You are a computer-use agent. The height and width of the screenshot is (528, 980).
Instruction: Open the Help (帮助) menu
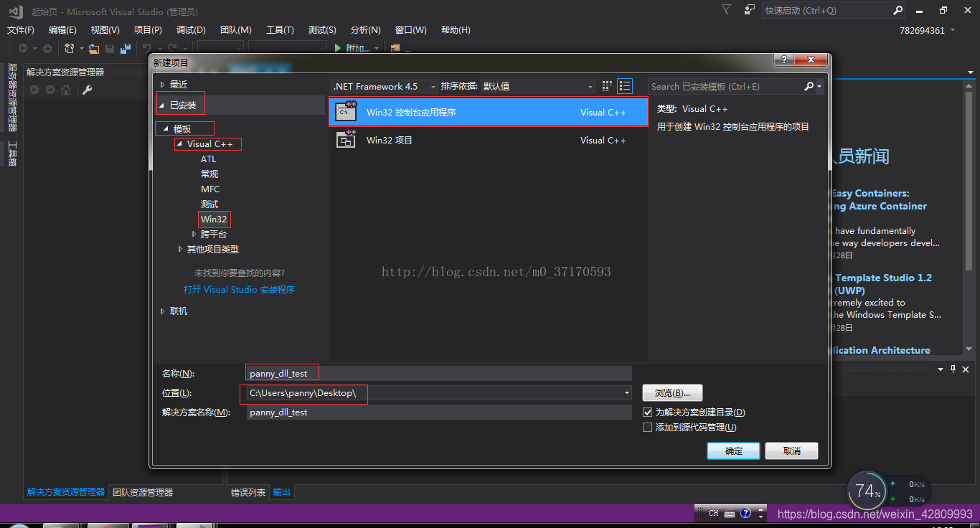tap(456, 30)
